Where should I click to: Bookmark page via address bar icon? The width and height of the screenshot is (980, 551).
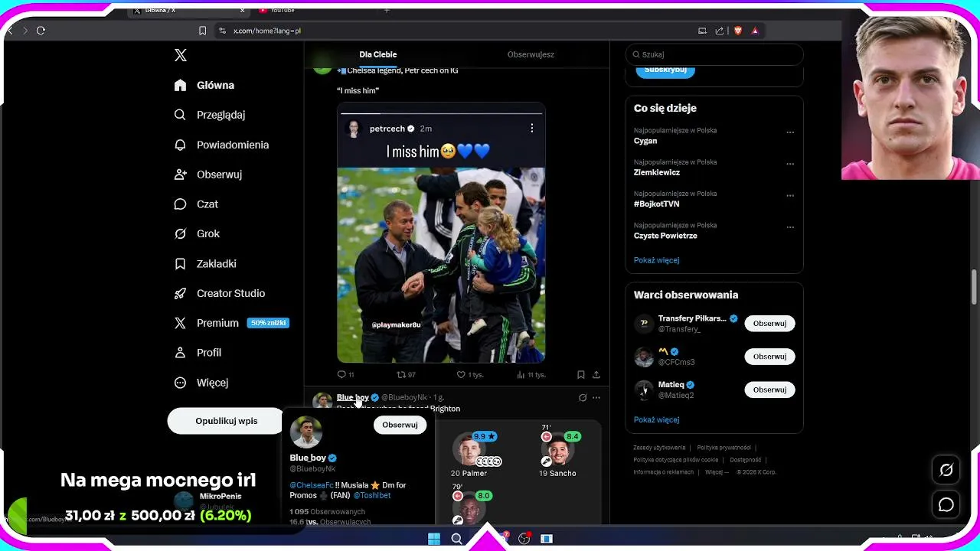pos(202,31)
